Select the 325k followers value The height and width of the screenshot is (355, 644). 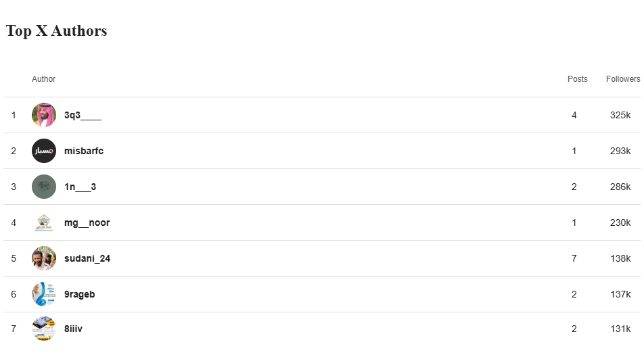click(620, 116)
